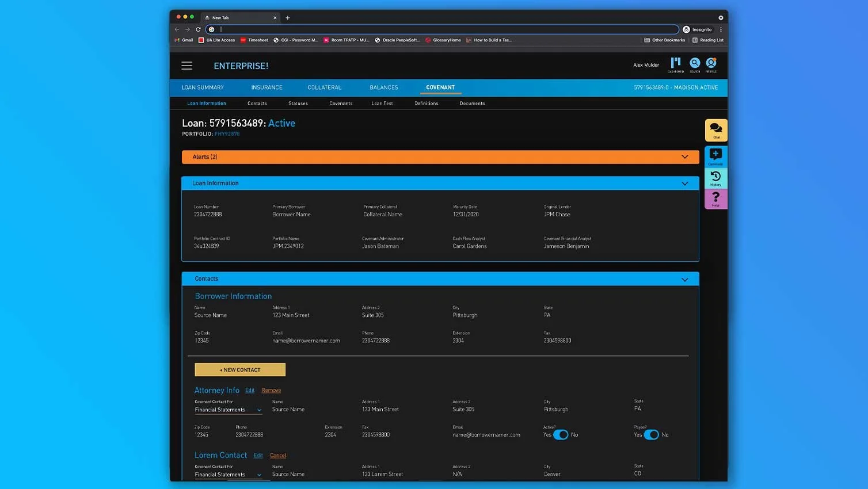The image size is (868, 489).
Task: Reload the page in the browser
Action: tap(198, 29)
